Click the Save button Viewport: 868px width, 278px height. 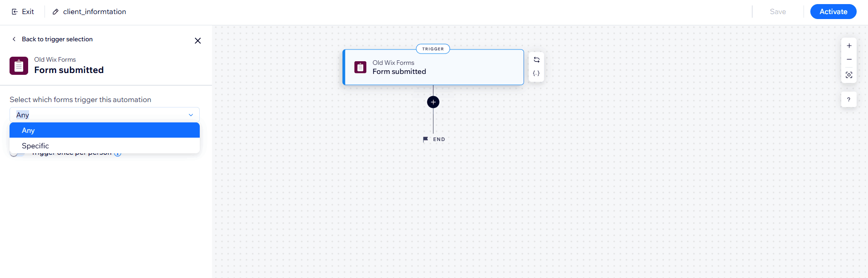(778, 12)
